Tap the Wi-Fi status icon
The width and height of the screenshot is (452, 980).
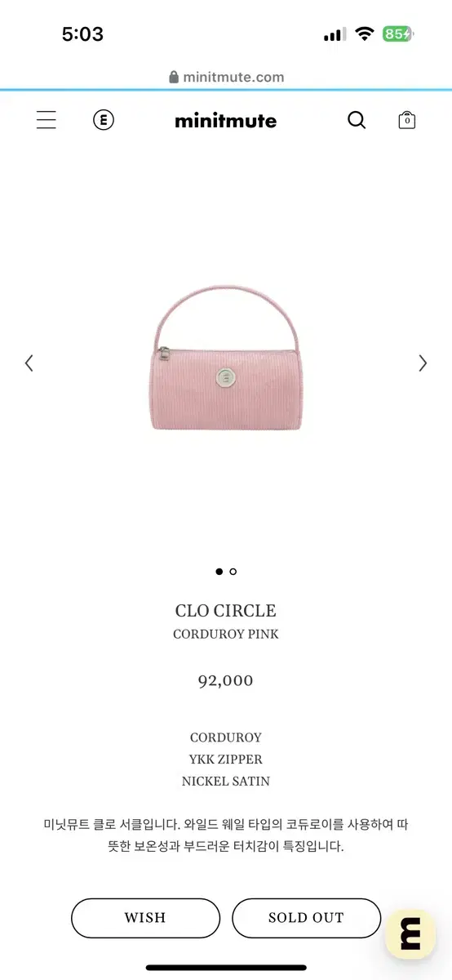[x=365, y=34]
